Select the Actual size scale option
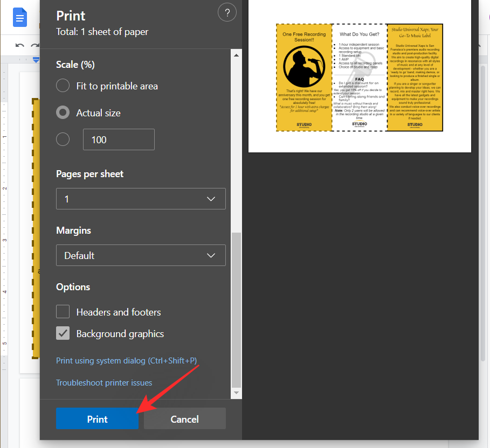This screenshot has height=448, width=490. coord(63,113)
